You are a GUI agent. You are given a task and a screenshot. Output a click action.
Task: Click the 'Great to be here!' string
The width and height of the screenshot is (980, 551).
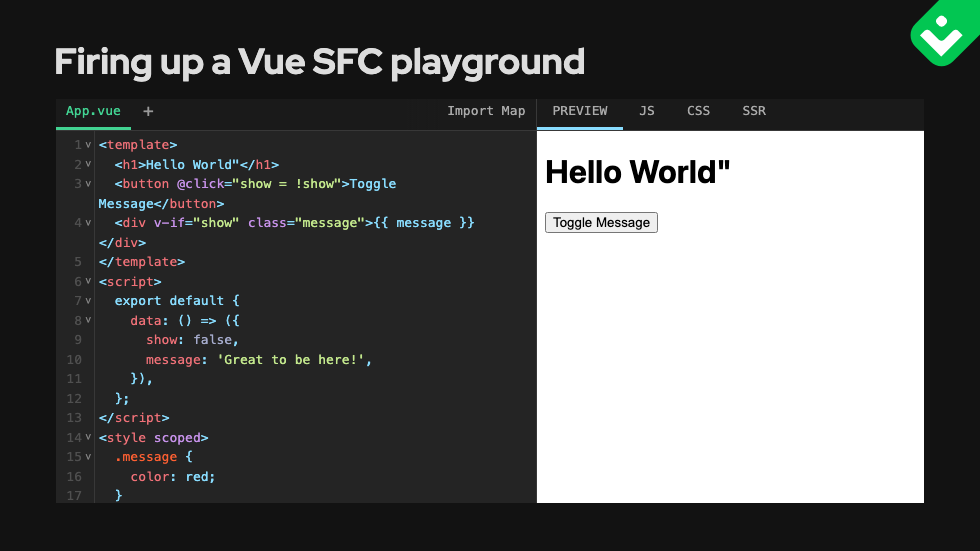291,360
